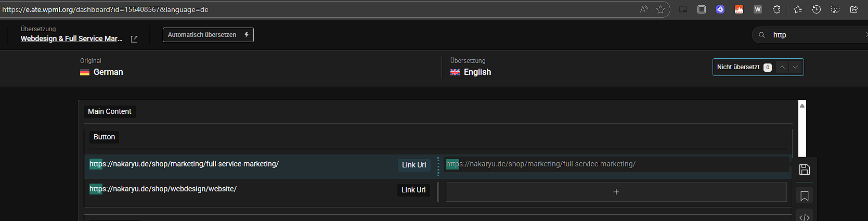Open browser history icon
Image resolution: width=868 pixels, height=221 pixels.
point(817,9)
